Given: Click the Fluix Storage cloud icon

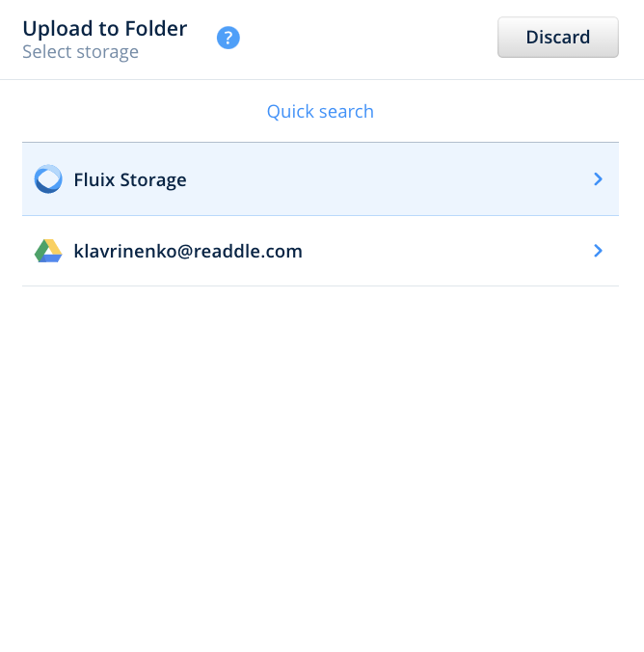Looking at the screenshot, I should [x=48, y=179].
